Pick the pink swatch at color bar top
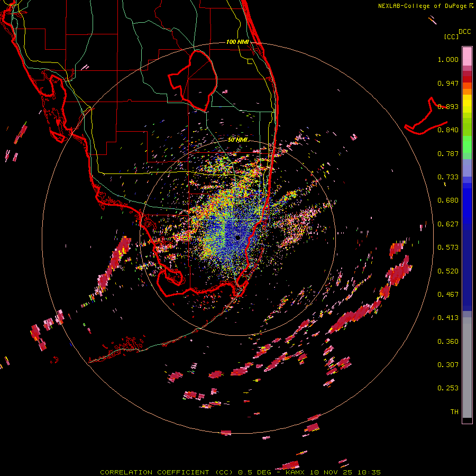 [x=467, y=56]
